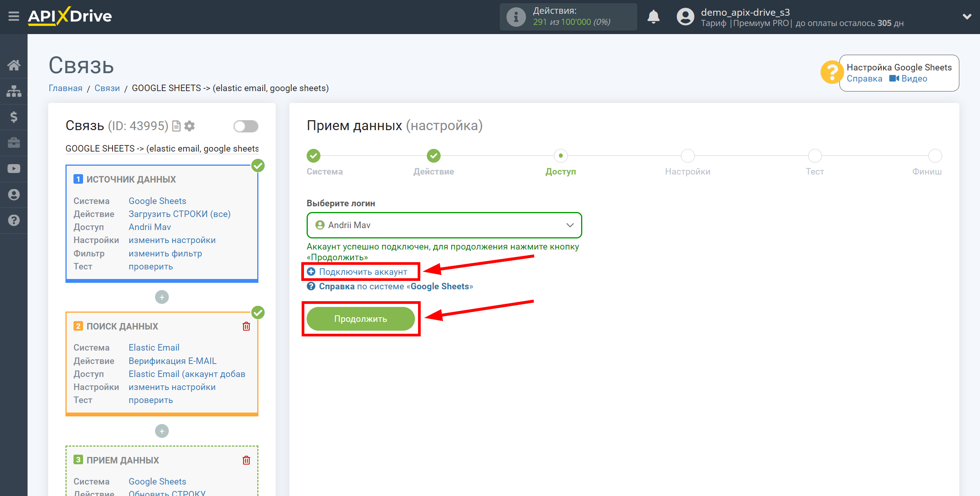Delete the ПРИЕМ ДАННЫХ block

(x=246, y=460)
